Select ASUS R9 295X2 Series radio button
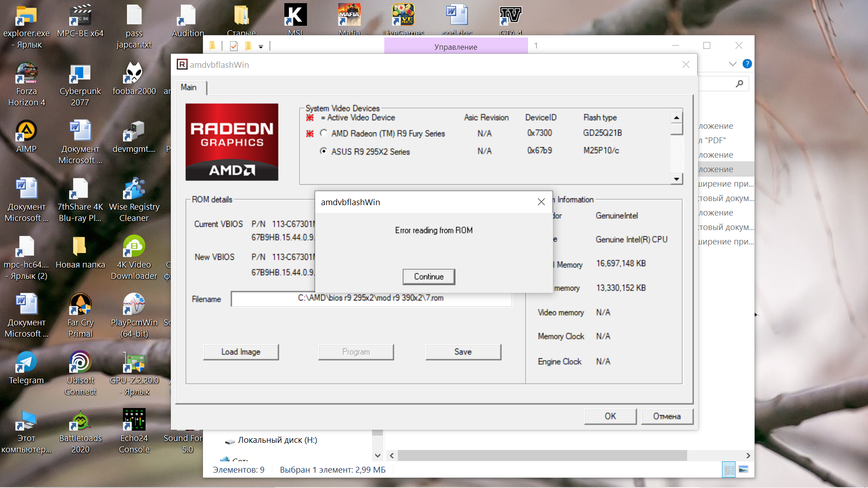868x488 pixels. (x=324, y=151)
